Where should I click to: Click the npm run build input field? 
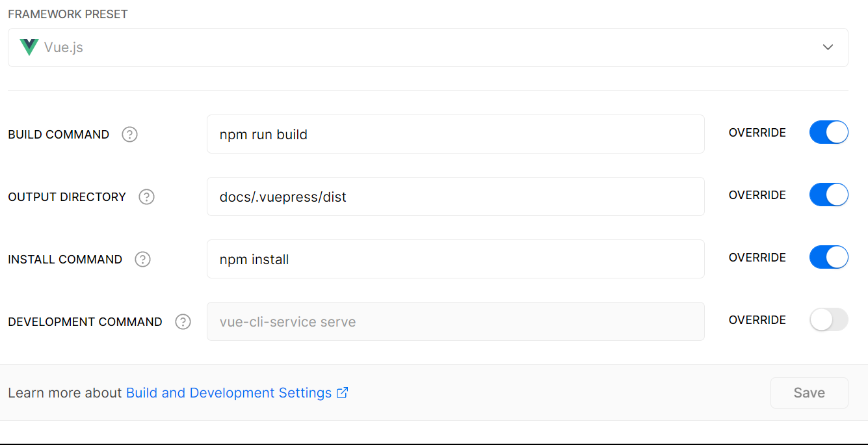click(455, 135)
